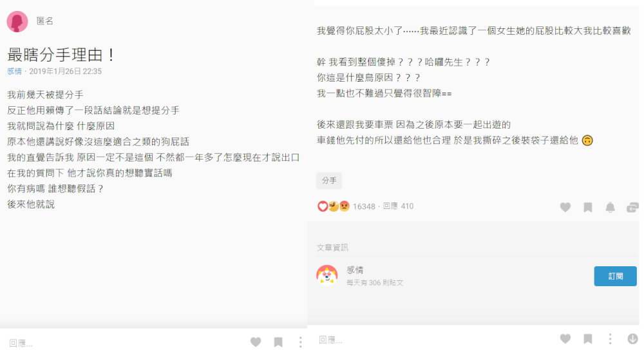The height and width of the screenshot is (355, 644).
Task: Open the 感情 board link under the title
Action: (14, 71)
